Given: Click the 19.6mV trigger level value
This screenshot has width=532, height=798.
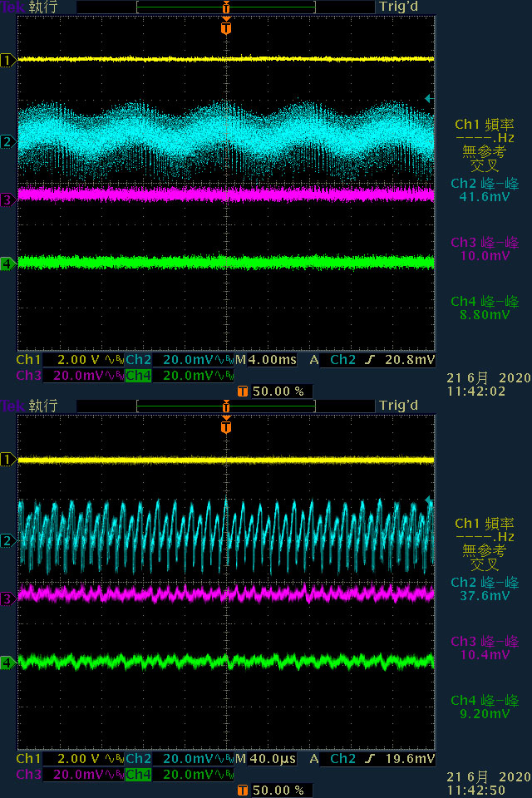Looking at the screenshot, I should click(410, 759).
